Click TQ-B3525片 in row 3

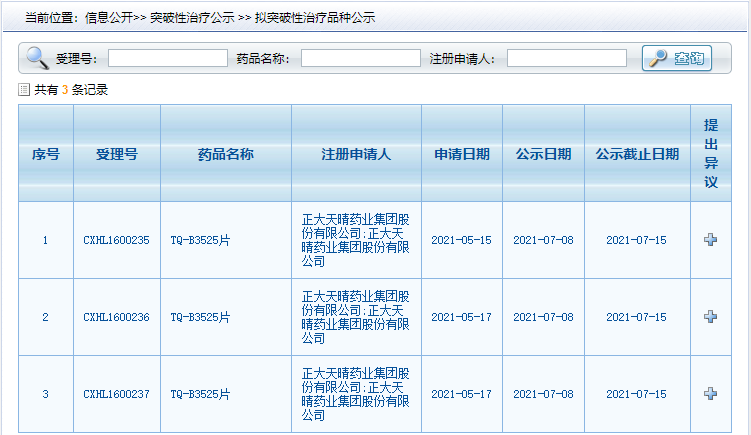click(200, 394)
